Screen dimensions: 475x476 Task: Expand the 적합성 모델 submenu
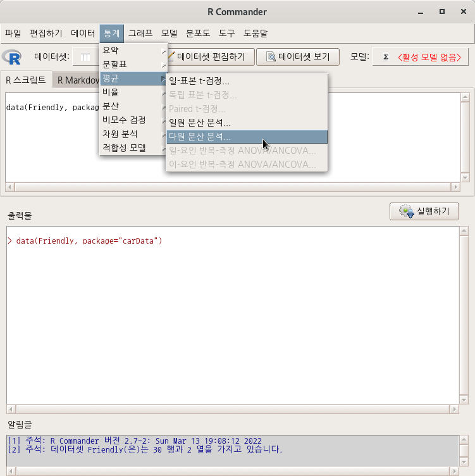(x=133, y=148)
